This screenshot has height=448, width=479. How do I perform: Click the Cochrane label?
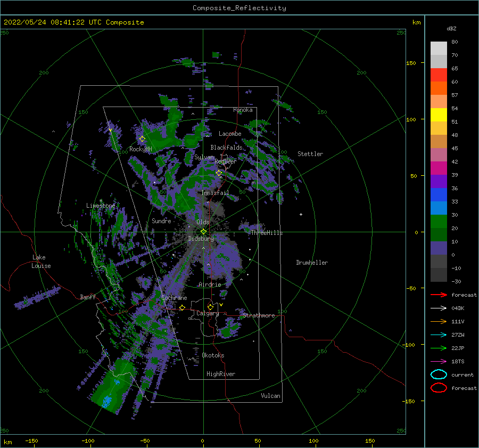point(174,298)
